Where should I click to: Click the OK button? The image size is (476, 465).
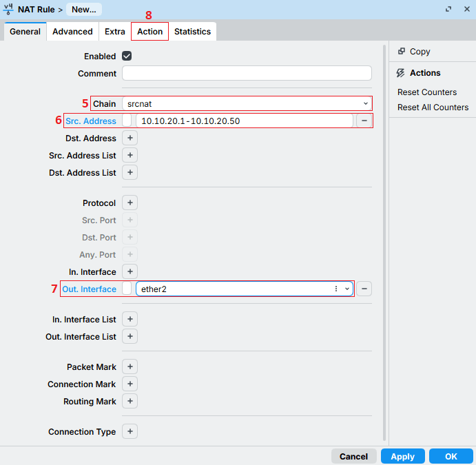451,456
